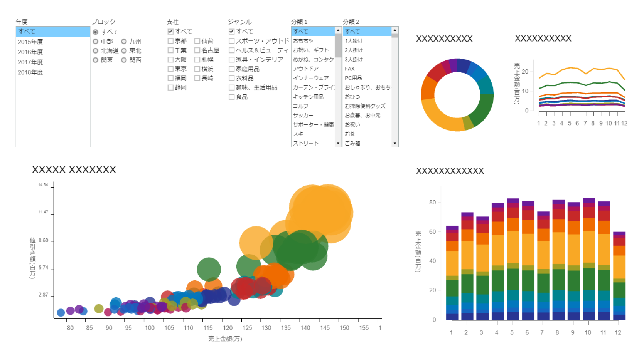Select the 北海道 radio button
The height and width of the screenshot is (357, 644).
96,51
